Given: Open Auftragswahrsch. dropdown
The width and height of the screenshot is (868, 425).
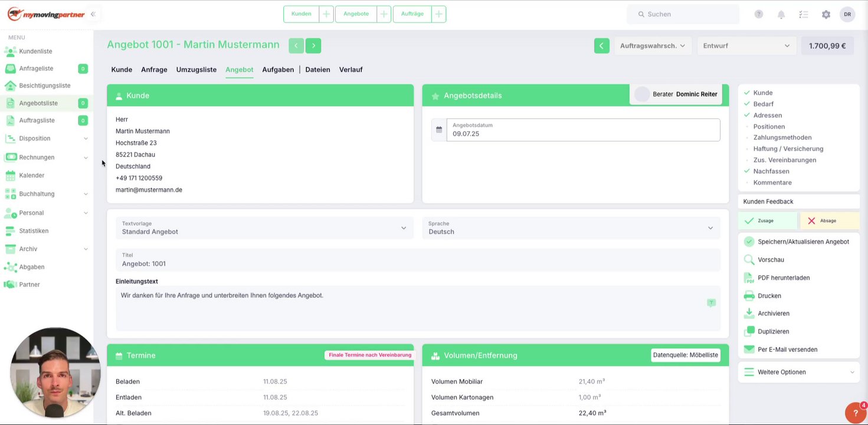Looking at the screenshot, I should pos(653,45).
